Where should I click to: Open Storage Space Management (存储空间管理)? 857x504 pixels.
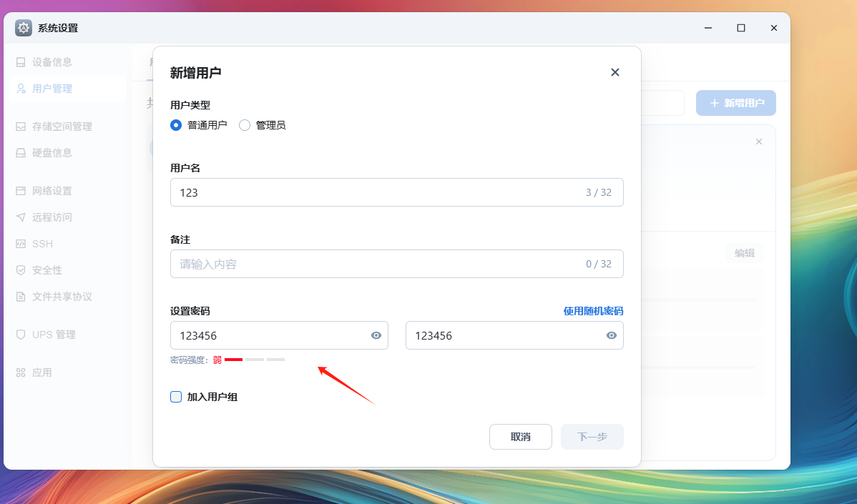click(68, 127)
